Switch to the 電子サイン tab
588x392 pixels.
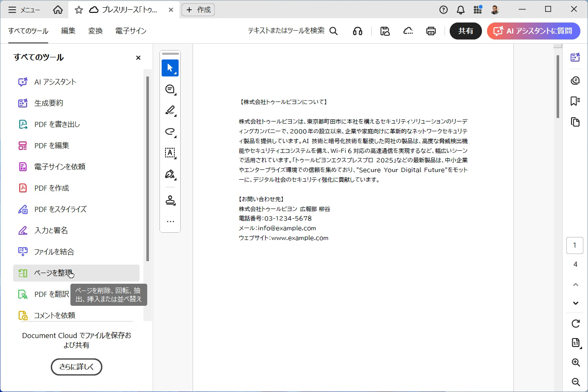click(x=131, y=31)
